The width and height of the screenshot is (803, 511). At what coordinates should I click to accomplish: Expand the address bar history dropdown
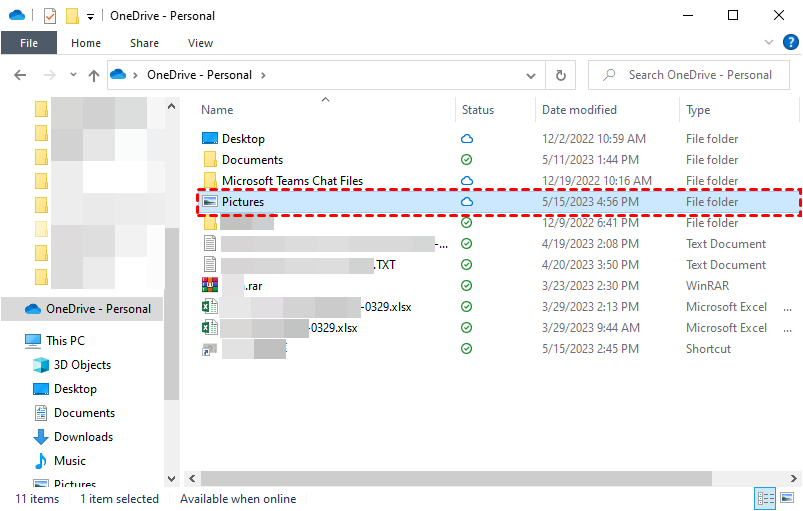tap(532, 75)
